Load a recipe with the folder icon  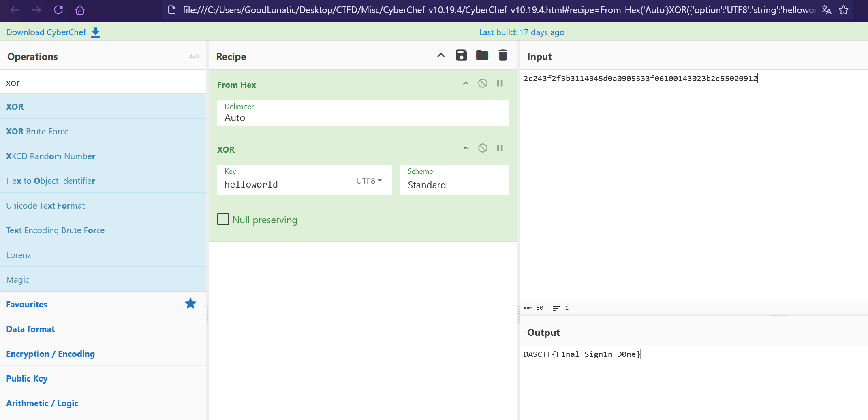[x=482, y=55]
